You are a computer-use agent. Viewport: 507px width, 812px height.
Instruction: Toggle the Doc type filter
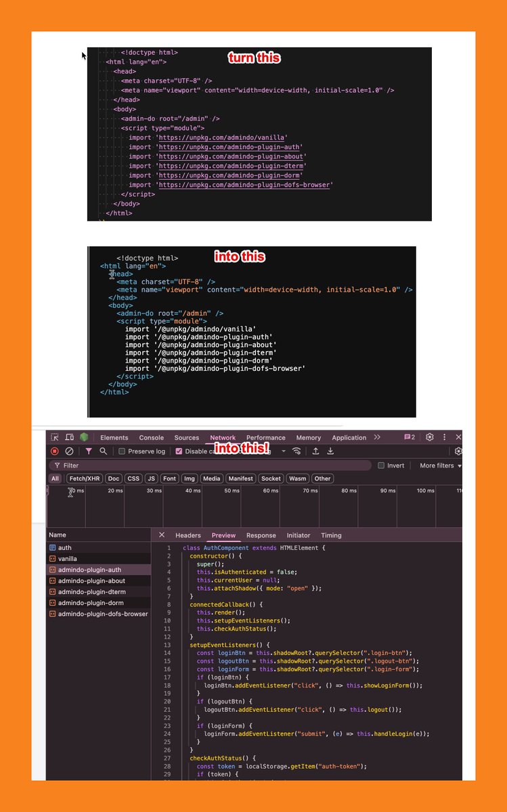tap(114, 478)
